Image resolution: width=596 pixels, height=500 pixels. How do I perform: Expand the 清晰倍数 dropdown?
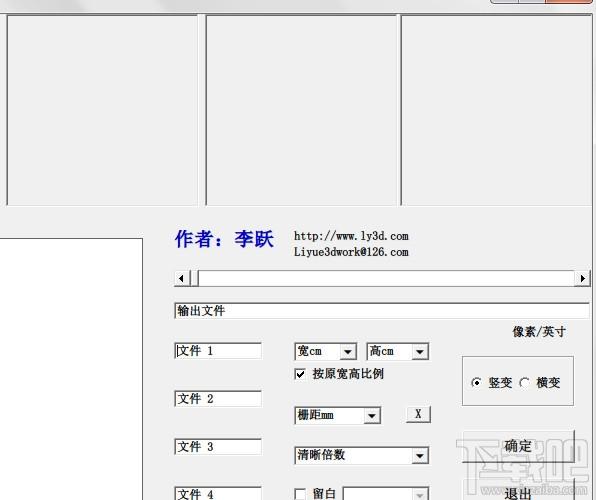pyautogui.click(x=420, y=456)
